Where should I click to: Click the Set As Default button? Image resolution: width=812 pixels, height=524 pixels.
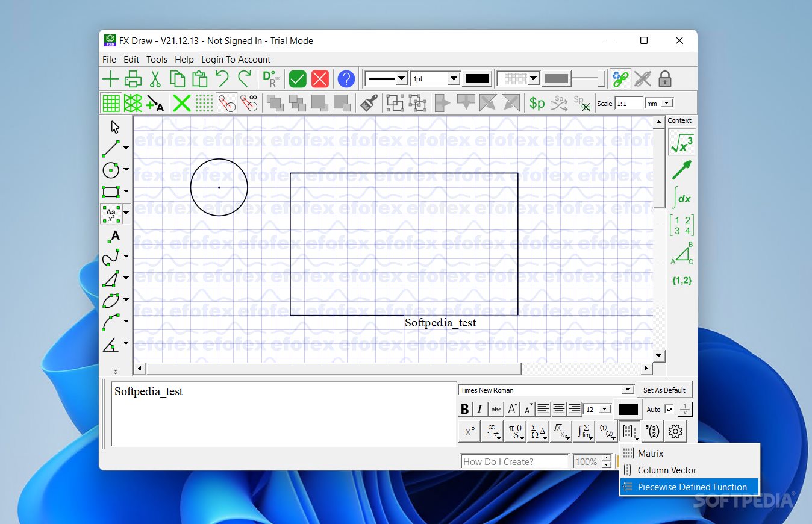(664, 390)
